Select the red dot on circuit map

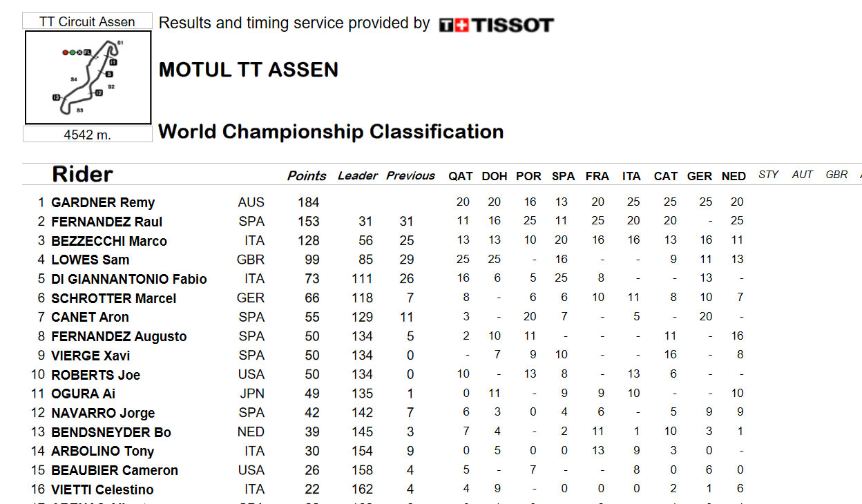point(66,52)
